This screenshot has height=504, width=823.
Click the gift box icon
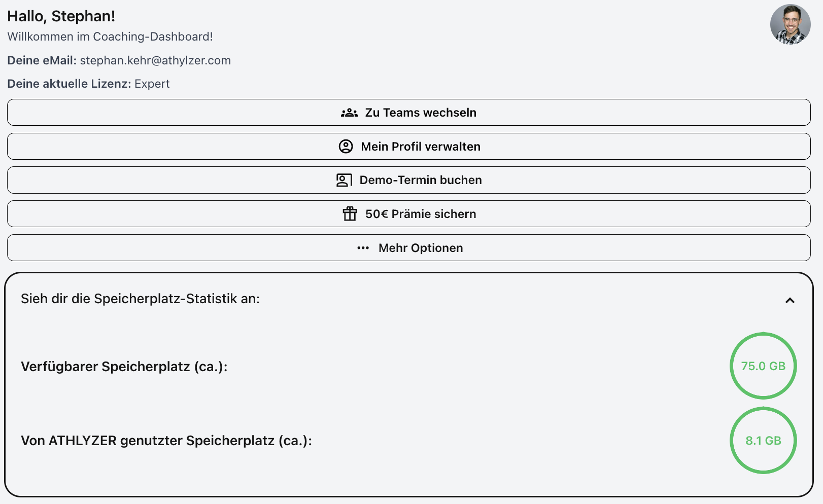(350, 214)
